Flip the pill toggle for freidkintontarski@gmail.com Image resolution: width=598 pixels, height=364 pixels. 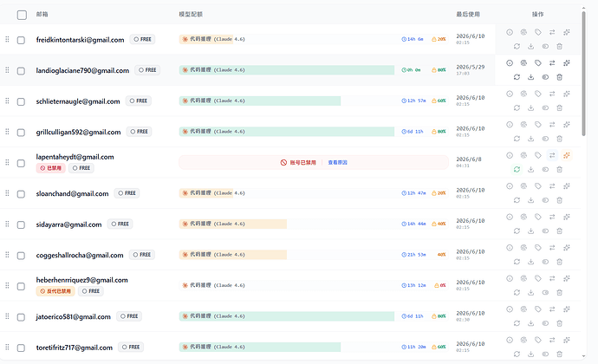tap(545, 47)
